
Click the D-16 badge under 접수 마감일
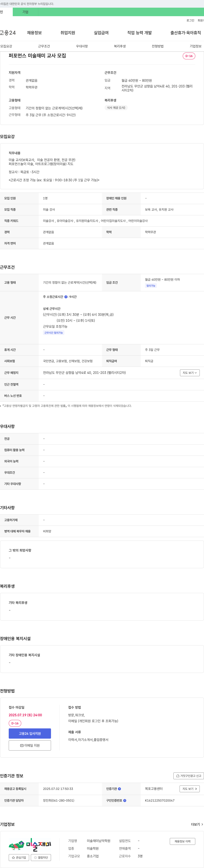click(15, 724)
